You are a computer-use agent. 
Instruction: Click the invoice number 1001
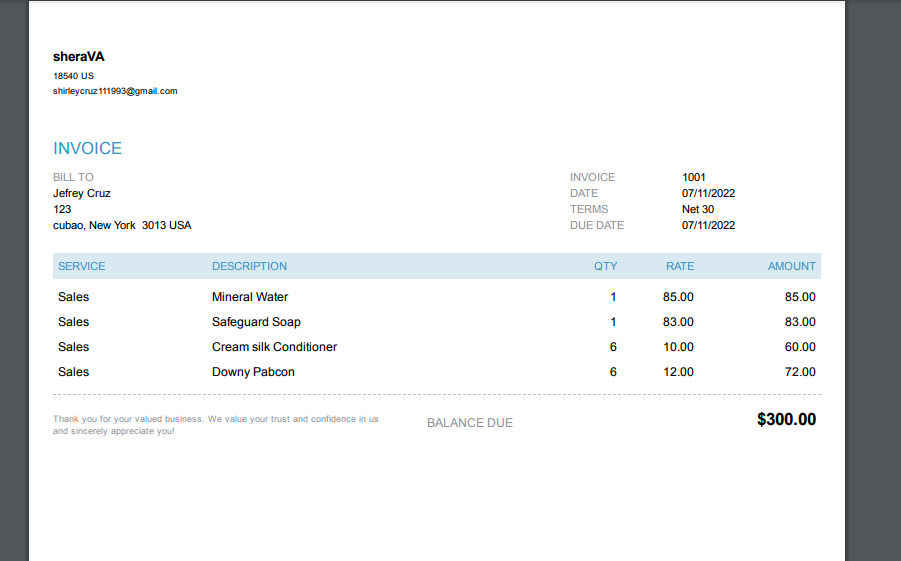(694, 177)
